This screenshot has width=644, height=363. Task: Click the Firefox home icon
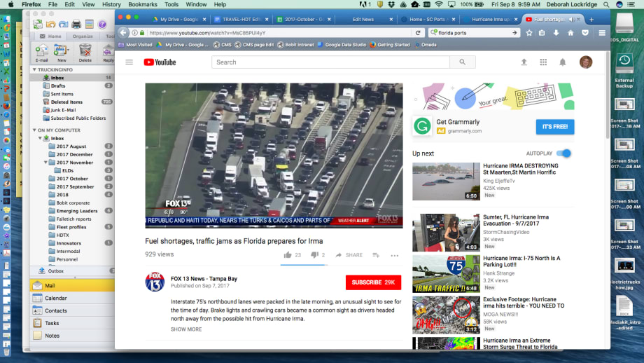570,33
